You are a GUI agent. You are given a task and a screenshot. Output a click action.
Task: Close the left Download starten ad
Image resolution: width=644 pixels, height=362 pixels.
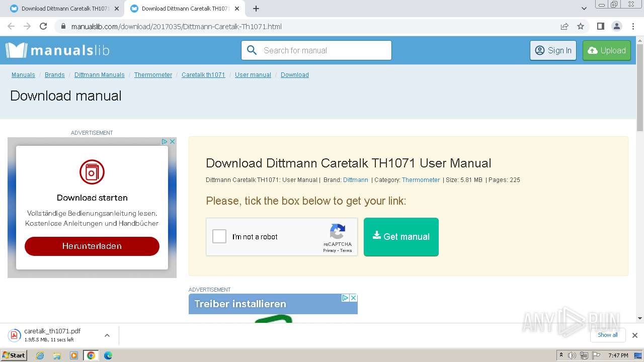[x=172, y=142]
